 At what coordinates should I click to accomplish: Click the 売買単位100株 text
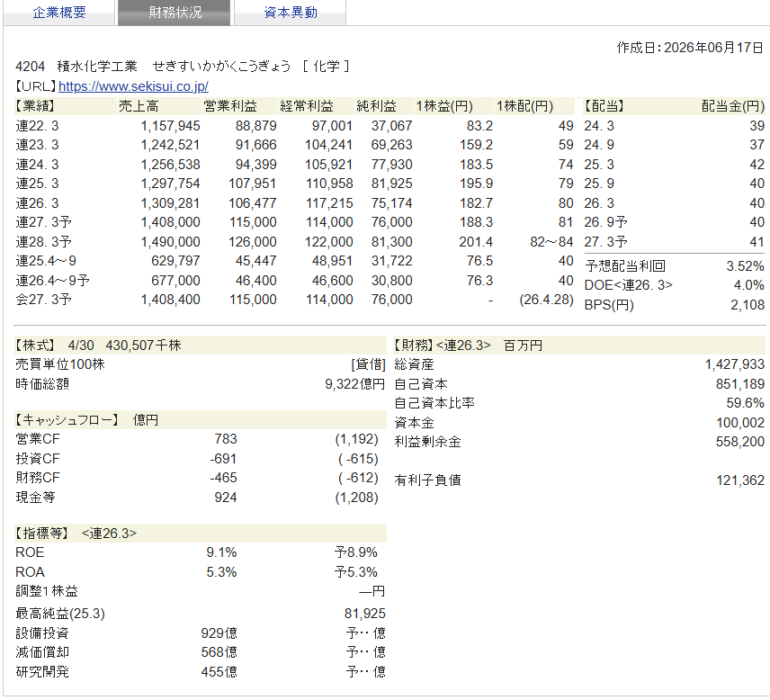[x=60, y=364]
